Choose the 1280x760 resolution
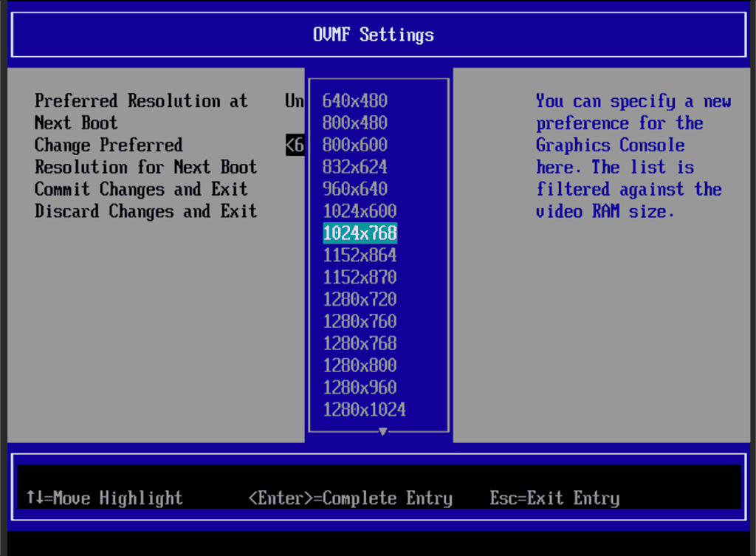Viewport: 756px width, 556px height. point(360,322)
